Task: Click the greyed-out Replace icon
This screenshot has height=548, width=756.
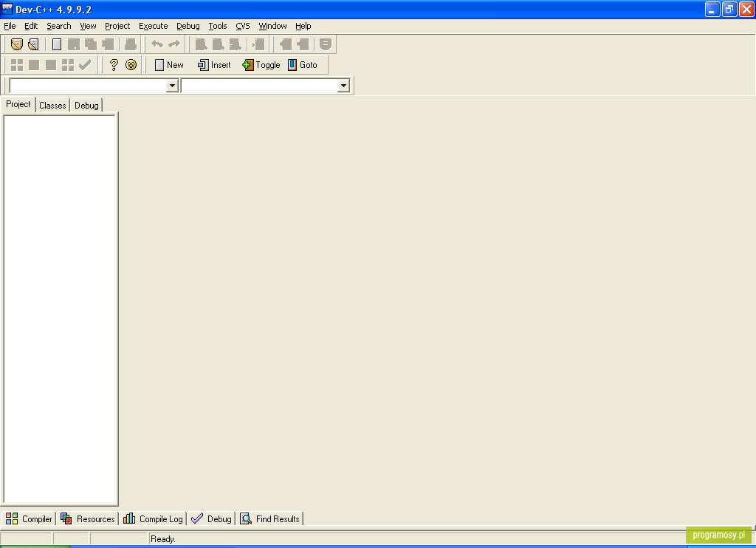Action: point(218,44)
